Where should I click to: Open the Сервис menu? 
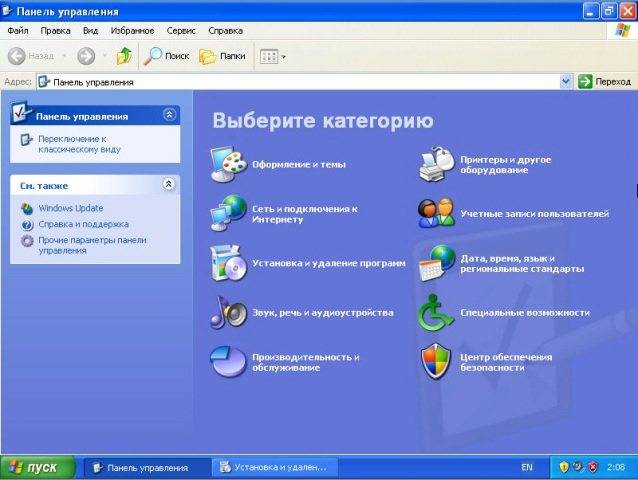[181, 30]
